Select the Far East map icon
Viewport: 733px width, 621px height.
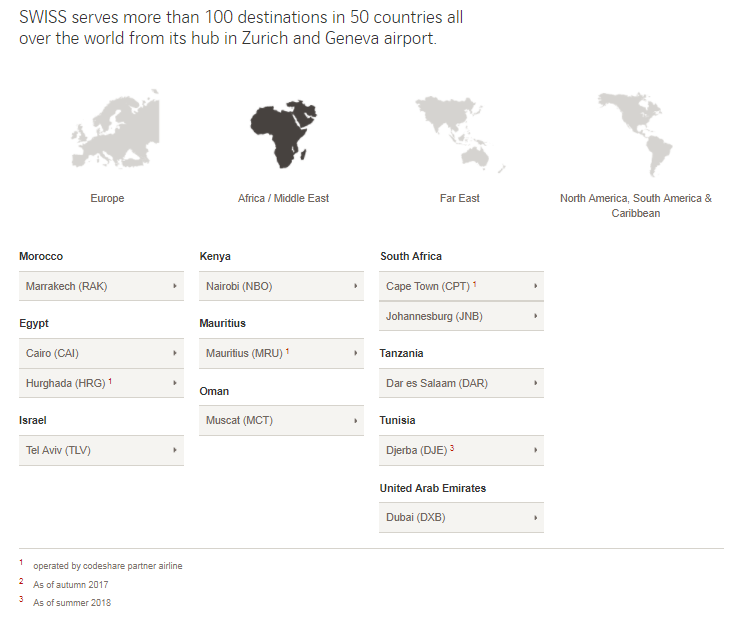pyautogui.click(x=460, y=135)
